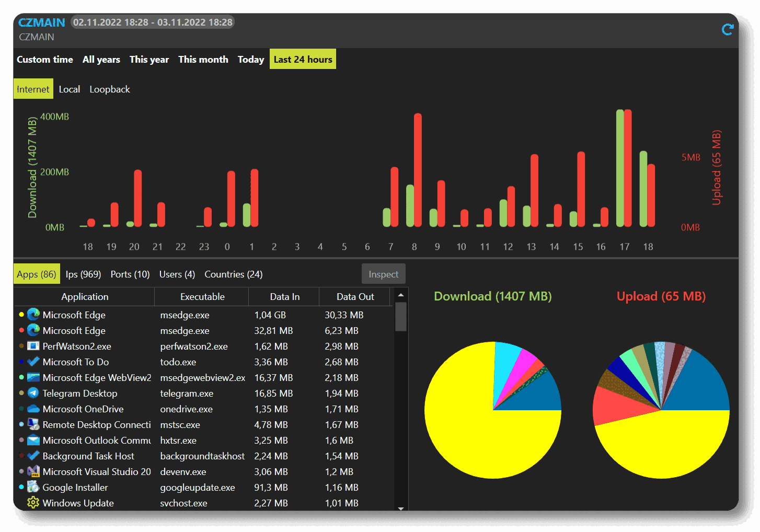Screen dimensions: 760x532
Task: Switch to Local traffic view
Action: click(70, 89)
